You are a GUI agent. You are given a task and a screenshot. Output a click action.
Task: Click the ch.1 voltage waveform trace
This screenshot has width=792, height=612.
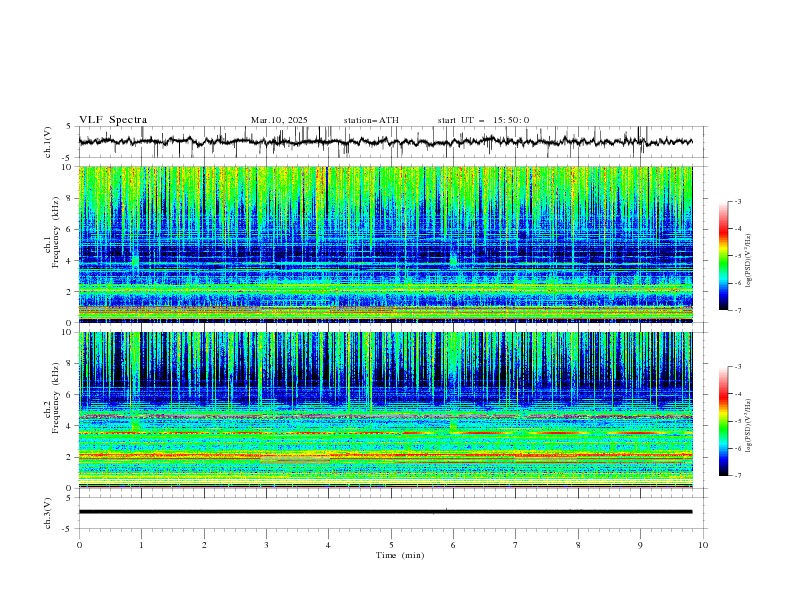point(385,142)
